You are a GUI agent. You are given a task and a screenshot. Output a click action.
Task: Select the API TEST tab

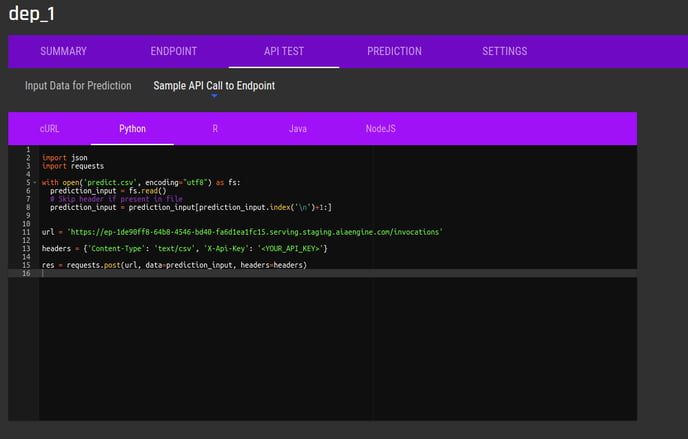[x=284, y=51]
